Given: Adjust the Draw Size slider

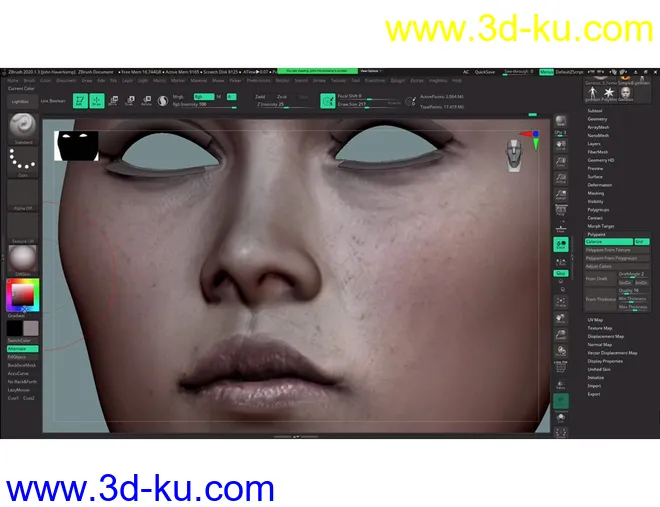Looking at the screenshot, I should tap(369, 105).
